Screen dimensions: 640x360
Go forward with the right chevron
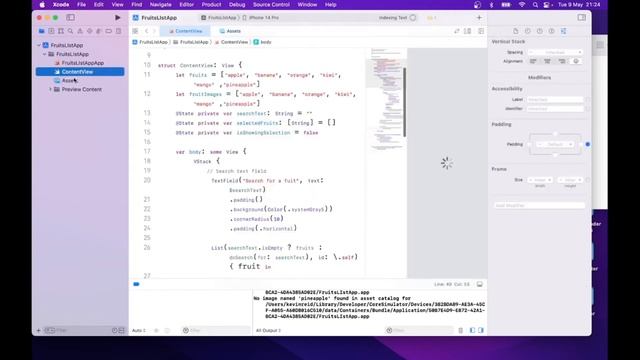154,31
